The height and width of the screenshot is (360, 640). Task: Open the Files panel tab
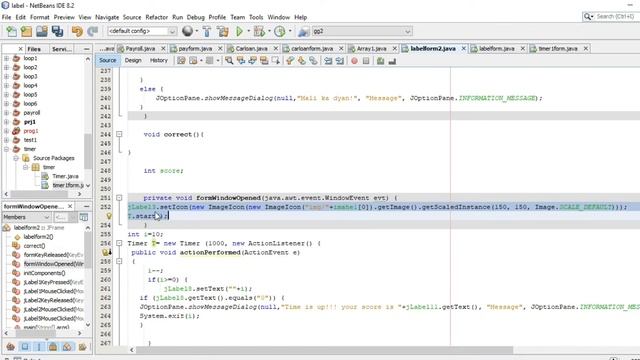34,49
